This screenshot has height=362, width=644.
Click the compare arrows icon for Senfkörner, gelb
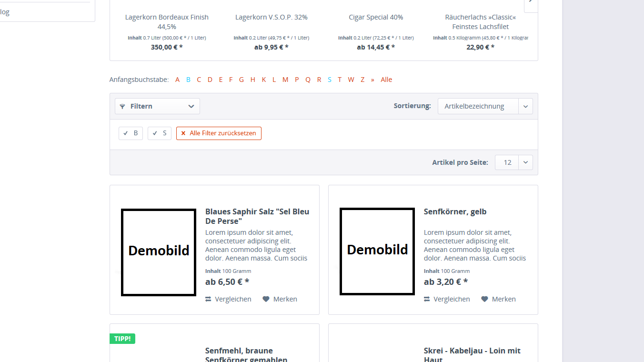coord(427,299)
